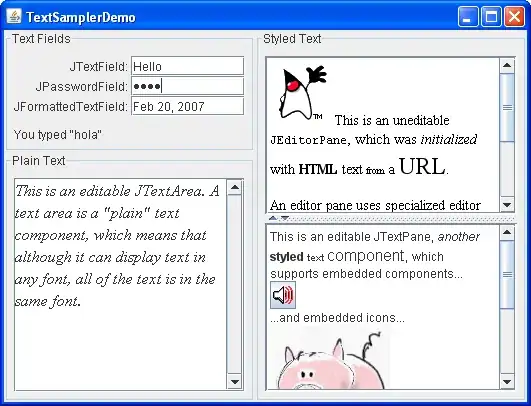Click the Text Fields group title
This screenshot has height=406, width=531.
[41, 39]
